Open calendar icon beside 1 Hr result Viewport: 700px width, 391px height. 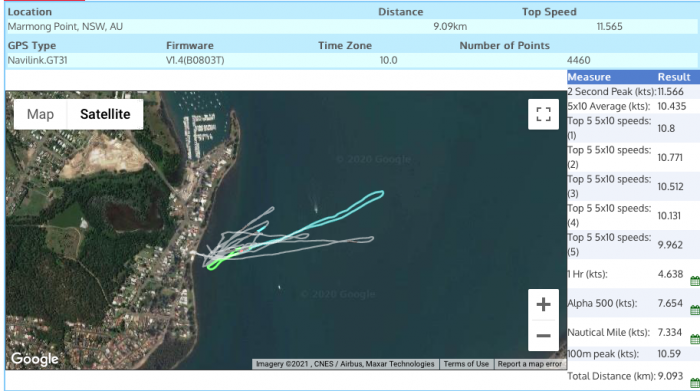(695, 281)
